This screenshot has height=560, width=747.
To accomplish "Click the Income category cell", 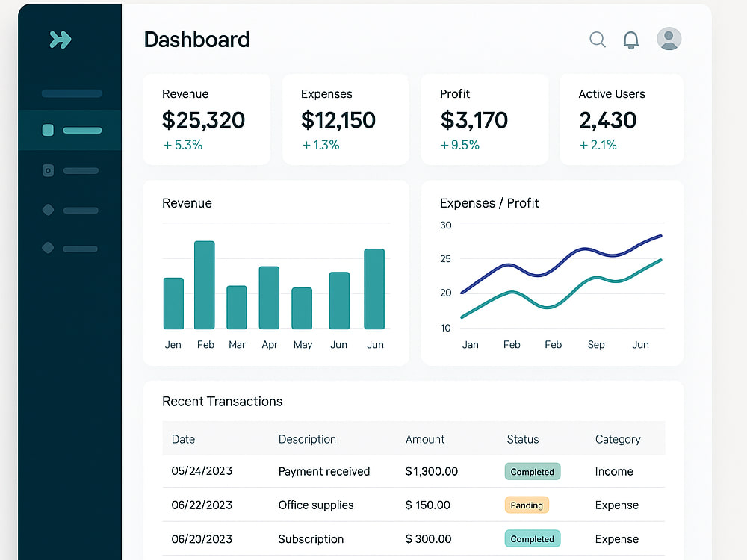I will coord(614,471).
